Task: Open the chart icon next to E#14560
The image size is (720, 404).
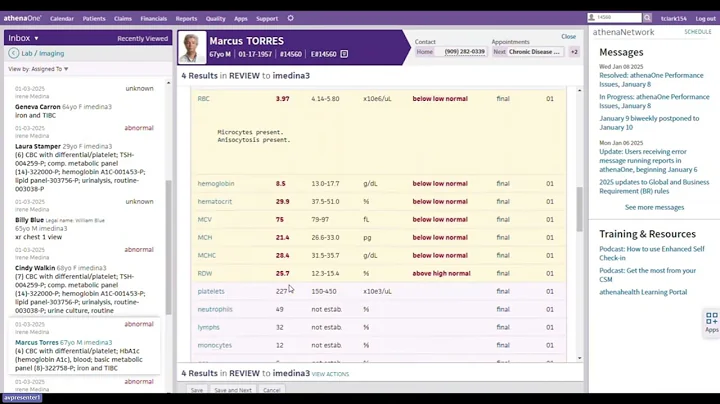Action: click(344, 54)
